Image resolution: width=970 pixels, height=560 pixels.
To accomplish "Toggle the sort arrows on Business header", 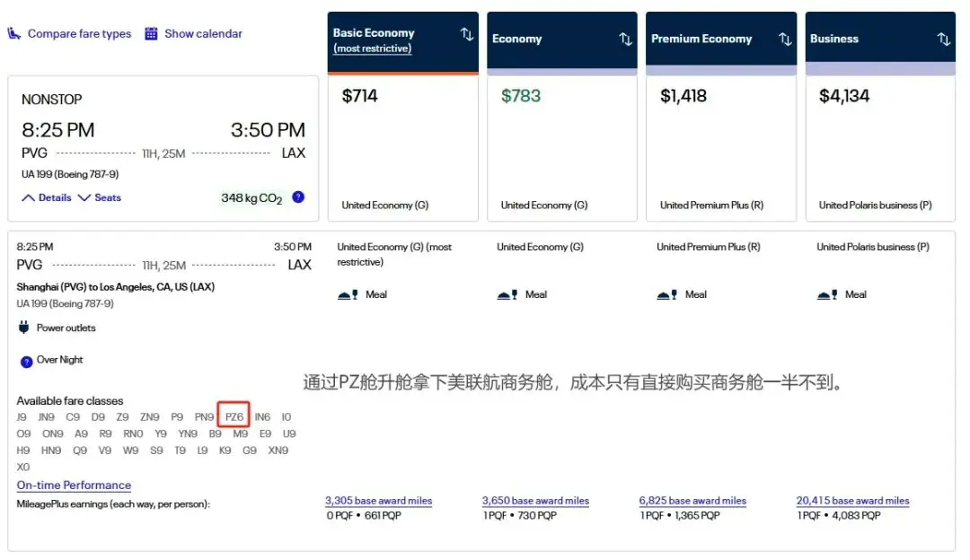I will click(943, 39).
